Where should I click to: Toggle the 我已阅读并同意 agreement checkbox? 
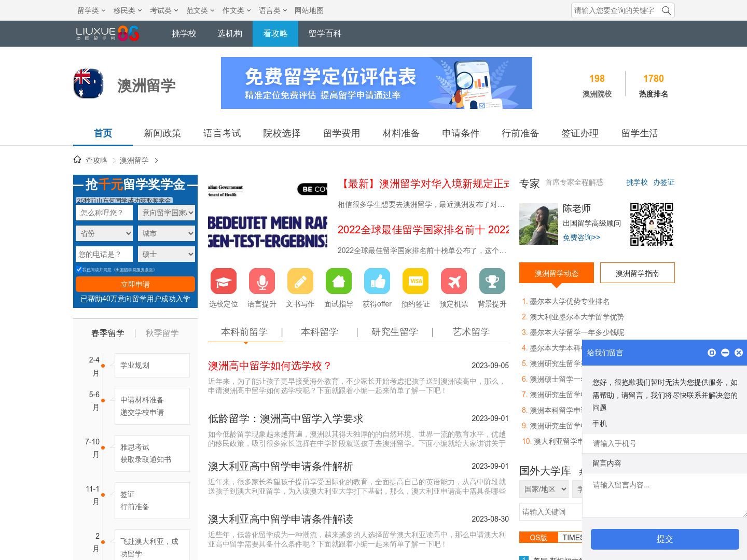coord(79,269)
